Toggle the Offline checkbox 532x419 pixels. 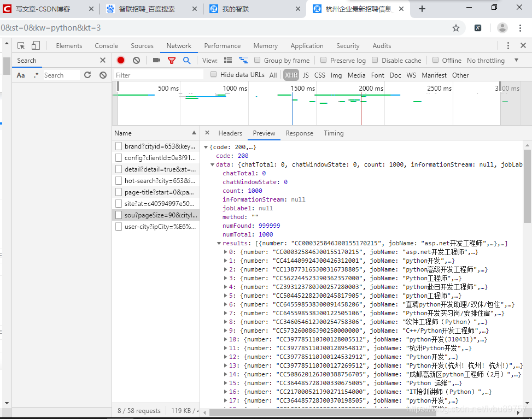(x=436, y=60)
